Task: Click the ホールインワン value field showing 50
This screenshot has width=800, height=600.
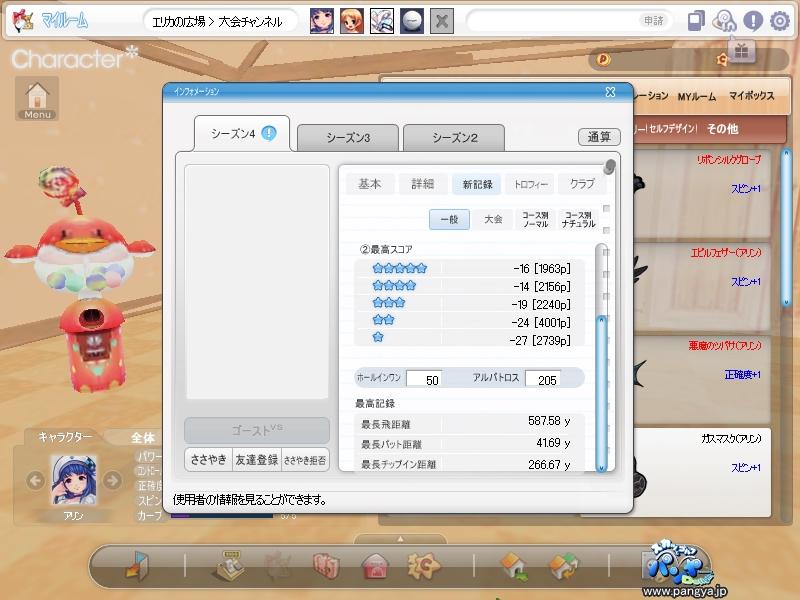Action: pos(424,379)
